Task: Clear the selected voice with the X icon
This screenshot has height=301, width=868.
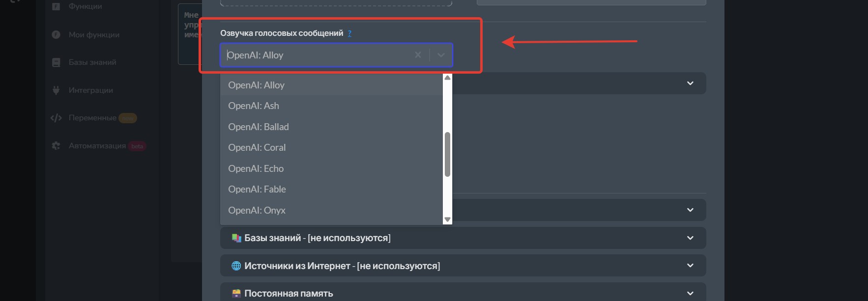Action: click(418, 55)
